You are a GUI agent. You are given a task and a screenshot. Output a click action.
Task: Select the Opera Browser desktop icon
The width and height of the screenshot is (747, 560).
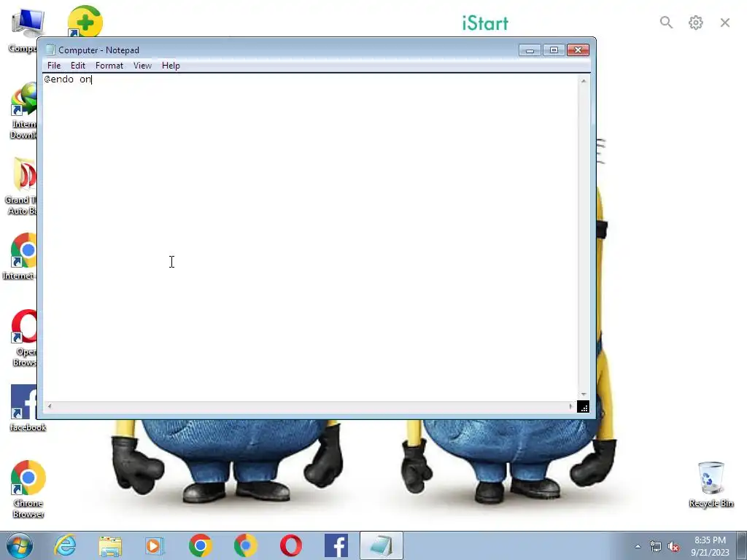[24, 338]
